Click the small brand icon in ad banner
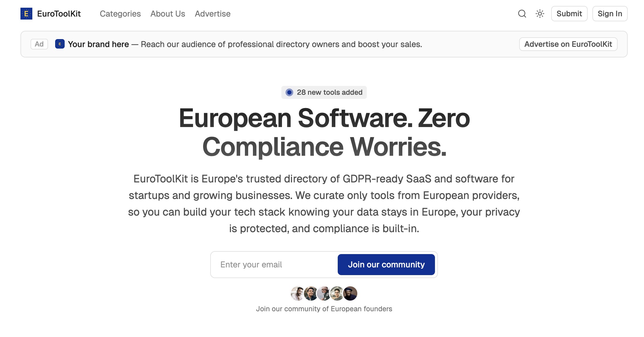The image size is (644, 337). tap(60, 44)
